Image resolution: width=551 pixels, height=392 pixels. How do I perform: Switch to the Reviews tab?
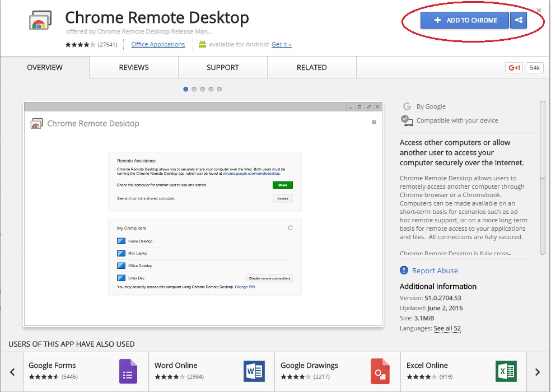[x=134, y=68]
